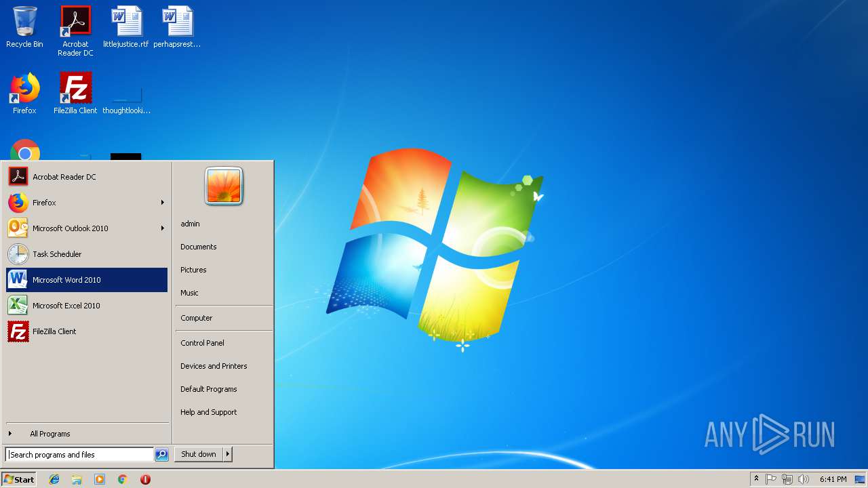Open the Recycle Bin desktop icon
The image size is (868, 488).
click(x=24, y=27)
